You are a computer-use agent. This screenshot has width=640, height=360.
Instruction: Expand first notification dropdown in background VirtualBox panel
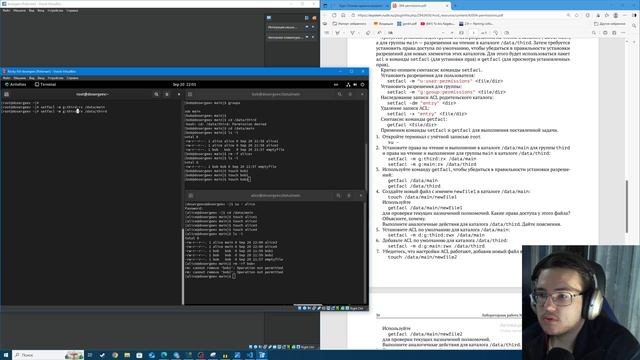click(x=307, y=27)
